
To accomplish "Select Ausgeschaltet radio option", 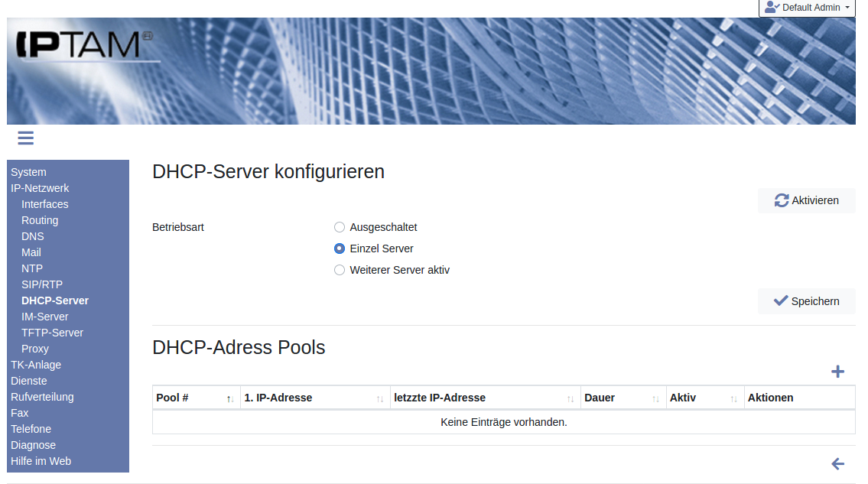I will pyautogui.click(x=340, y=227).
